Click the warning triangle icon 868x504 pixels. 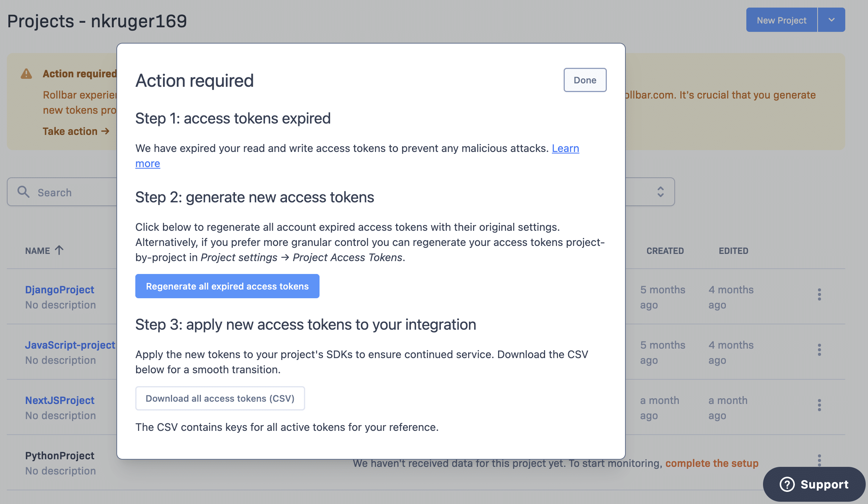[26, 74]
